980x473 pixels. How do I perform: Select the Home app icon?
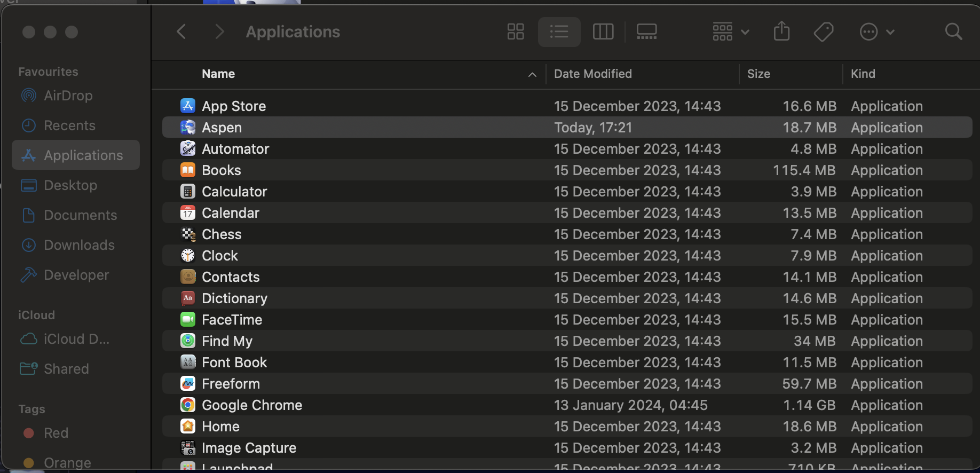(188, 426)
